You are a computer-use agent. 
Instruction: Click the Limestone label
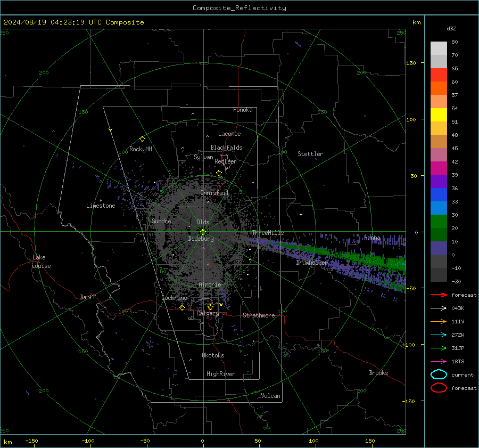click(101, 206)
